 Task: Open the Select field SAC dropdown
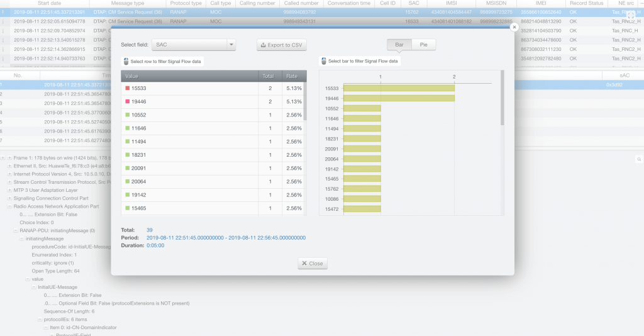tap(194, 45)
